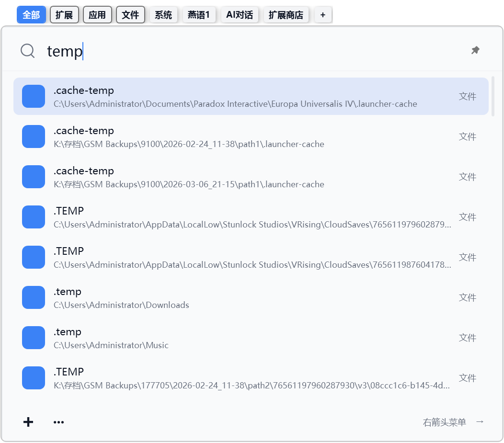The height and width of the screenshot is (443, 504).
Task: Switch to the 扩展 tab
Action: pos(64,15)
